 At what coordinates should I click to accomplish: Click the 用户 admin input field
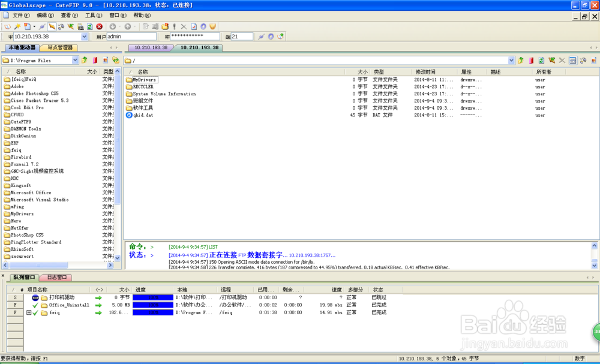tap(131, 37)
